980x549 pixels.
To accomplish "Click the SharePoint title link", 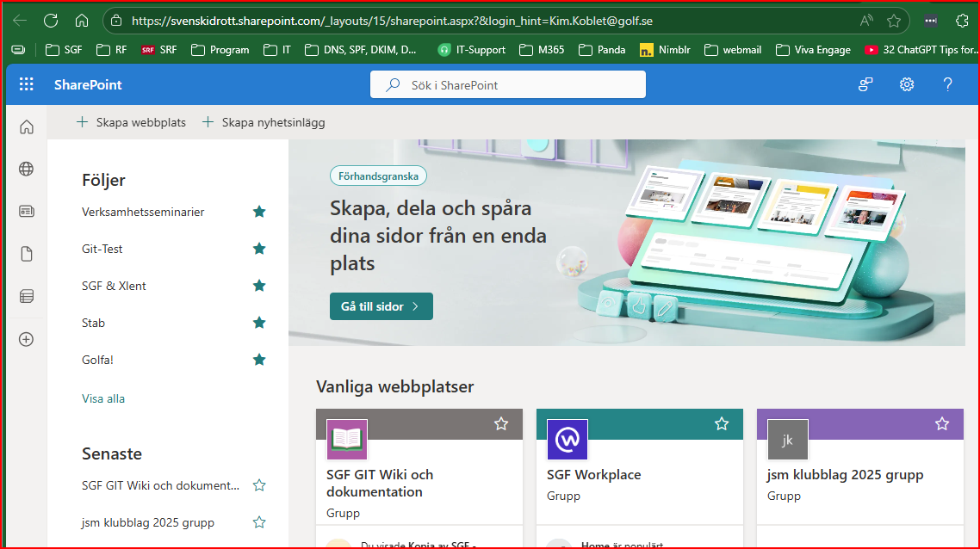I will (x=88, y=85).
